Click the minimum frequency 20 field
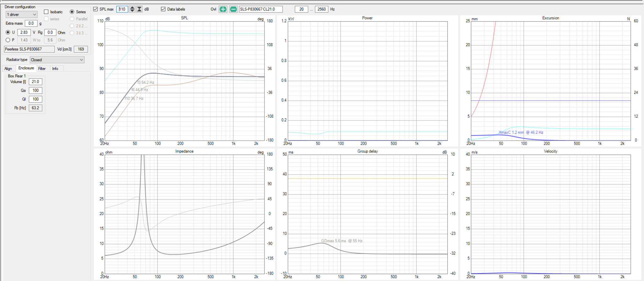This screenshot has height=281, width=644. click(302, 9)
